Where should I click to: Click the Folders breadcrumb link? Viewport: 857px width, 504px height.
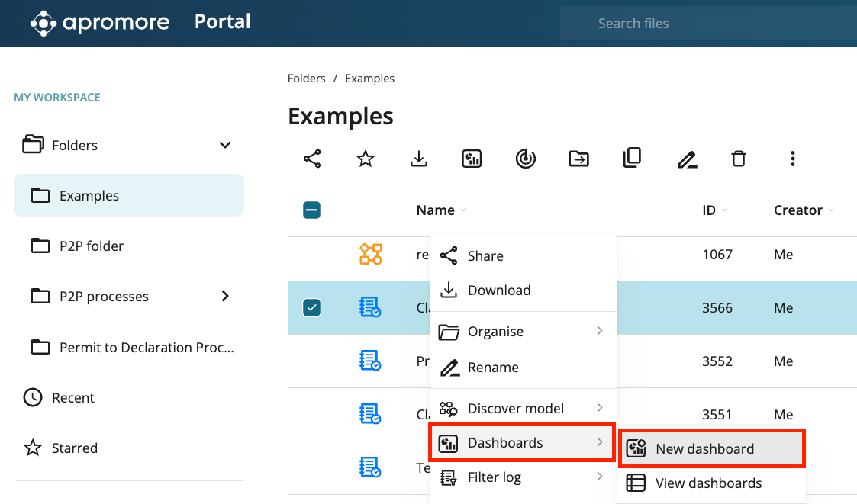(x=306, y=79)
